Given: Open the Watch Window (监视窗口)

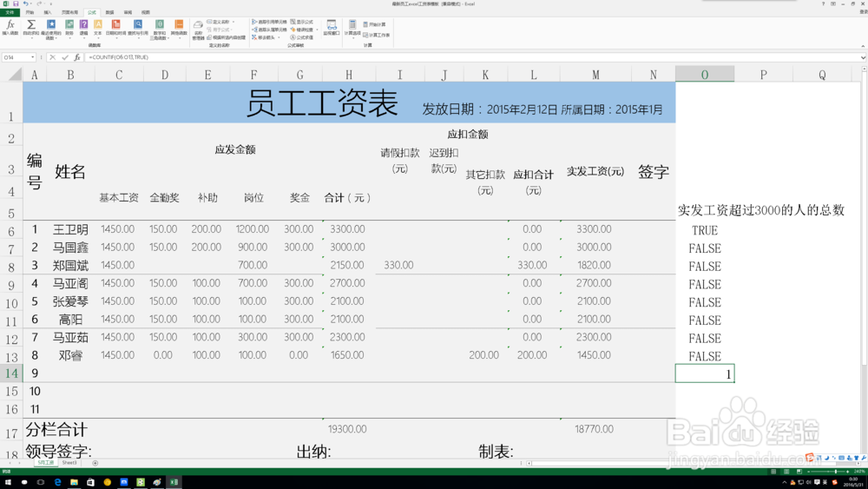Looking at the screenshot, I should (x=331, y=28).
